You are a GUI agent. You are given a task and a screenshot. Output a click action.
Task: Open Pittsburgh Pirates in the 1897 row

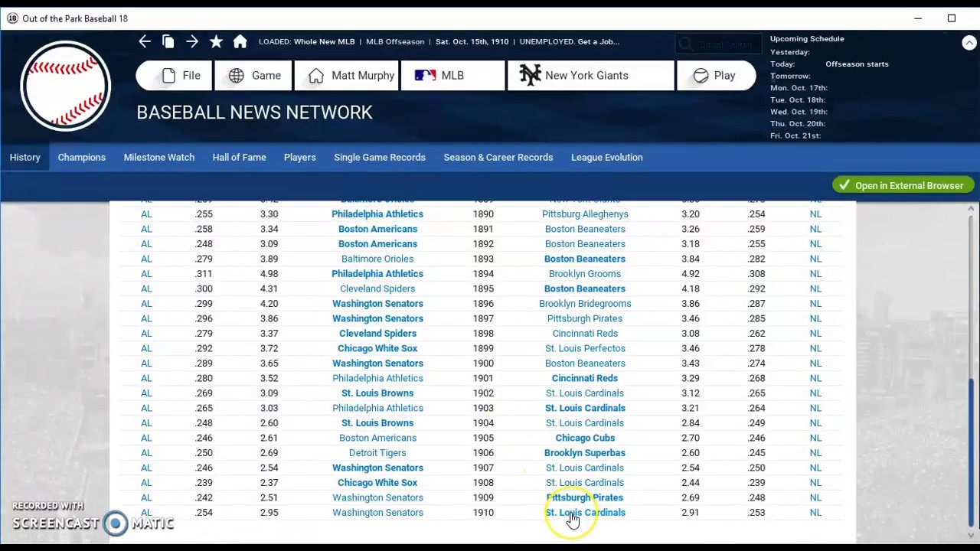point(585,318)
